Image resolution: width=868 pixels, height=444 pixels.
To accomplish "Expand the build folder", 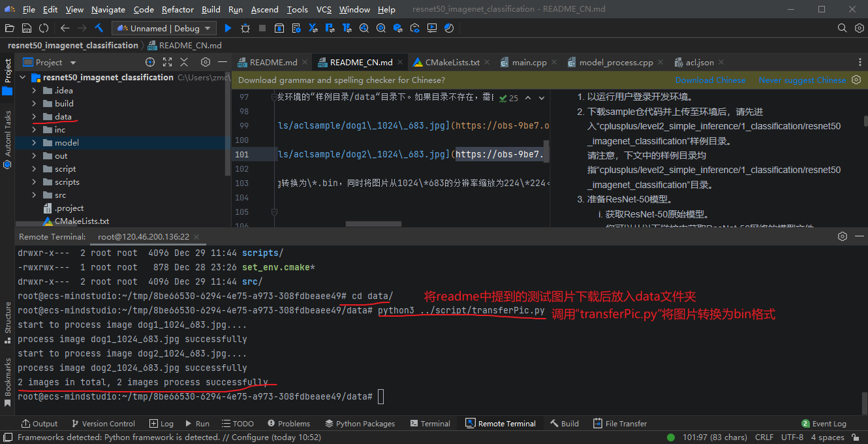I will (34, 103).
